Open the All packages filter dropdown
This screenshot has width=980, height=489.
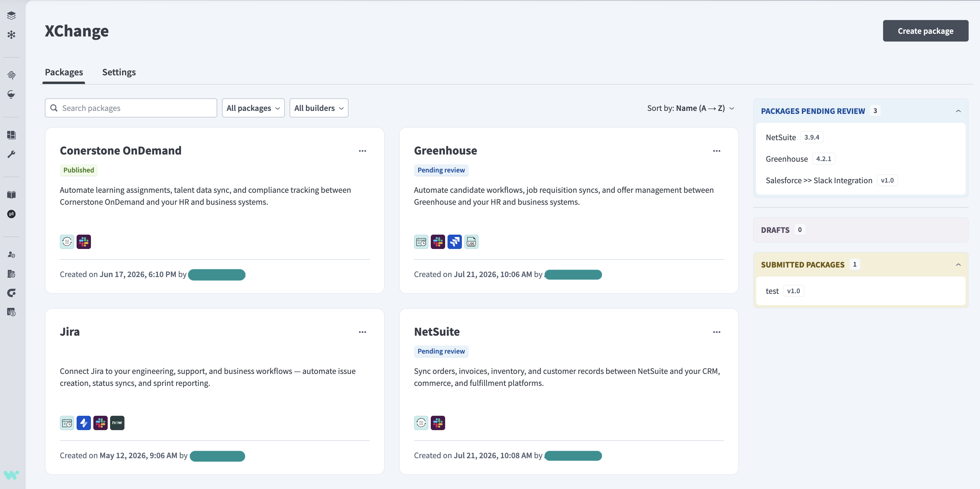click(x=253, y=108)
